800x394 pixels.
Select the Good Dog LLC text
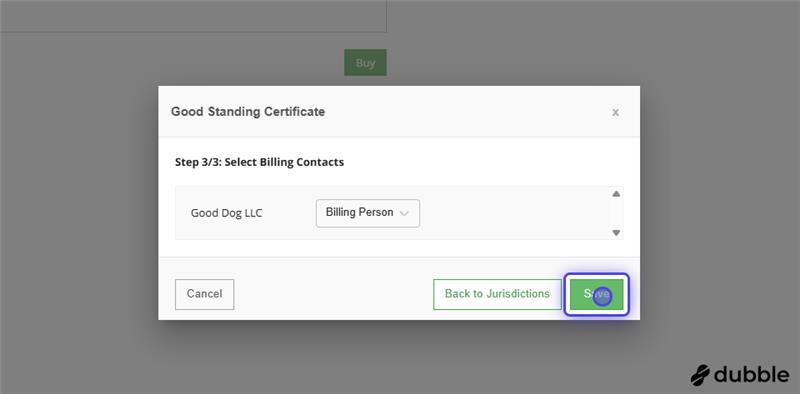point(227,213)
